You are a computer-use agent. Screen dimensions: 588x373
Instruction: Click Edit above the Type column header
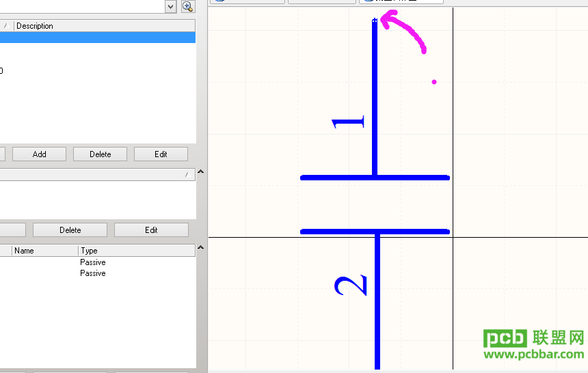click(x=151, y=230)
